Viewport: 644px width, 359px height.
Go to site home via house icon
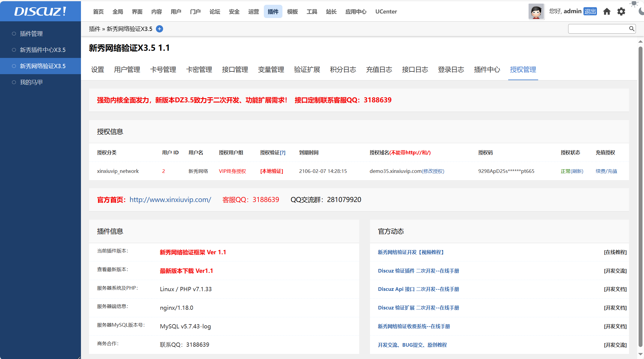coord(607,11)
